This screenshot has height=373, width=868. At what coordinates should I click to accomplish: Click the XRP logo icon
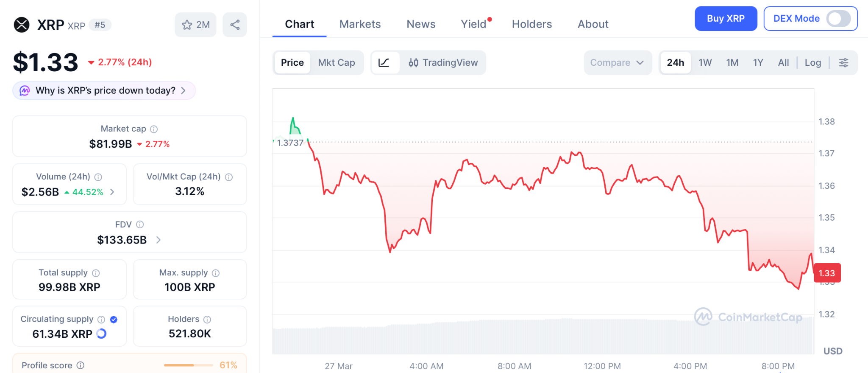pos(22,25)
